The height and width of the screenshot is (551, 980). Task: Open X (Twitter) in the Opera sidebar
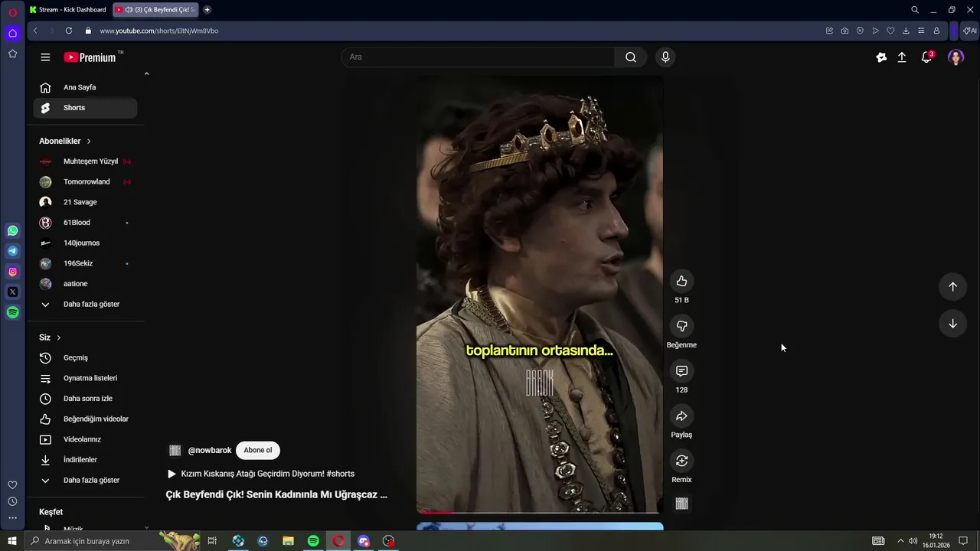13,292
